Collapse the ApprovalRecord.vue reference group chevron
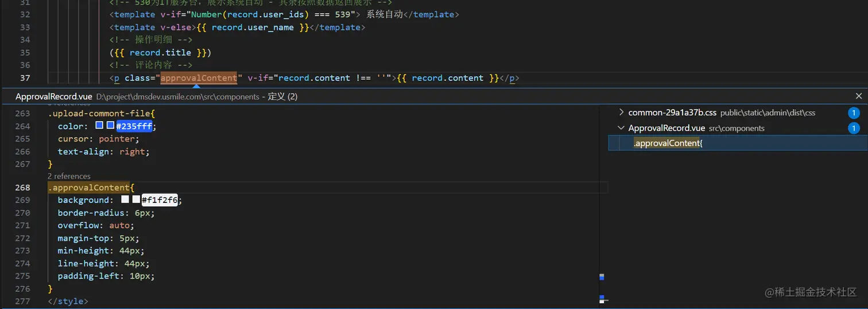Viewport: 868px width, 309px height. point(621,128)
